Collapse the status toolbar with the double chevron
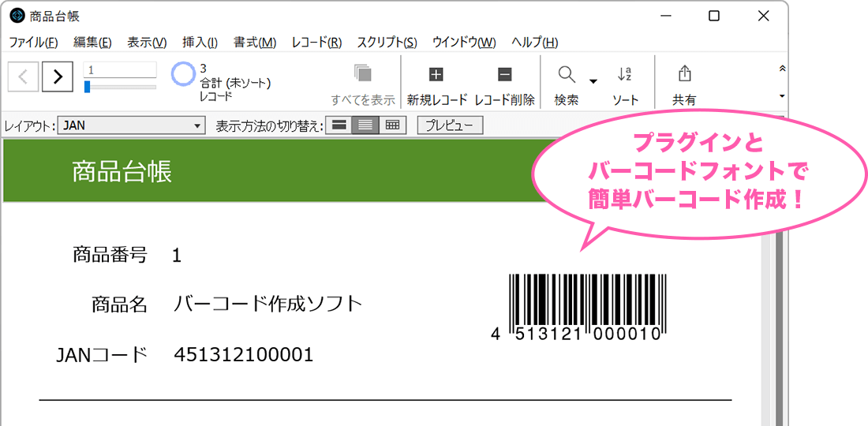Screen dimensions: 868x426 click(782, 69)
